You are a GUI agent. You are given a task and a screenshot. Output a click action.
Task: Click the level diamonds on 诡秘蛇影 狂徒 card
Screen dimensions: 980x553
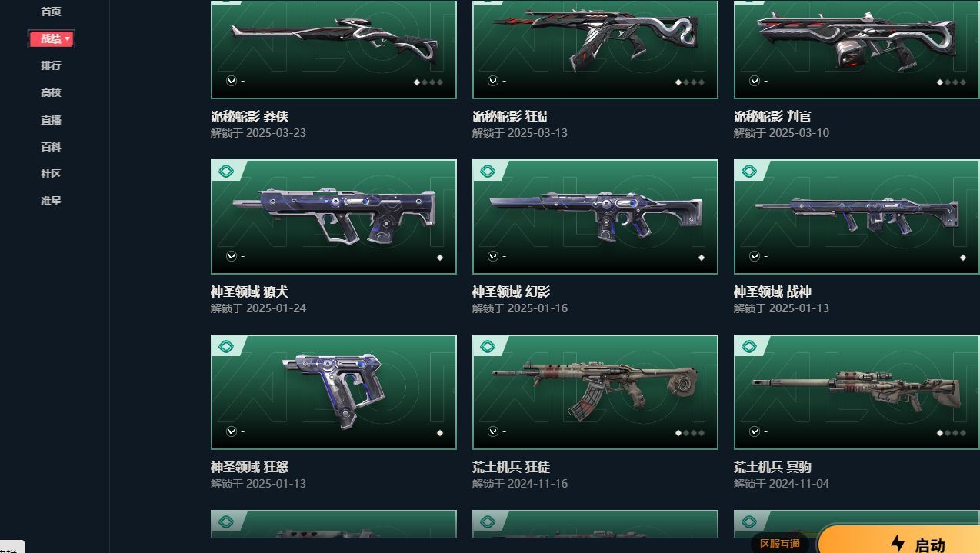coord(690,82)
